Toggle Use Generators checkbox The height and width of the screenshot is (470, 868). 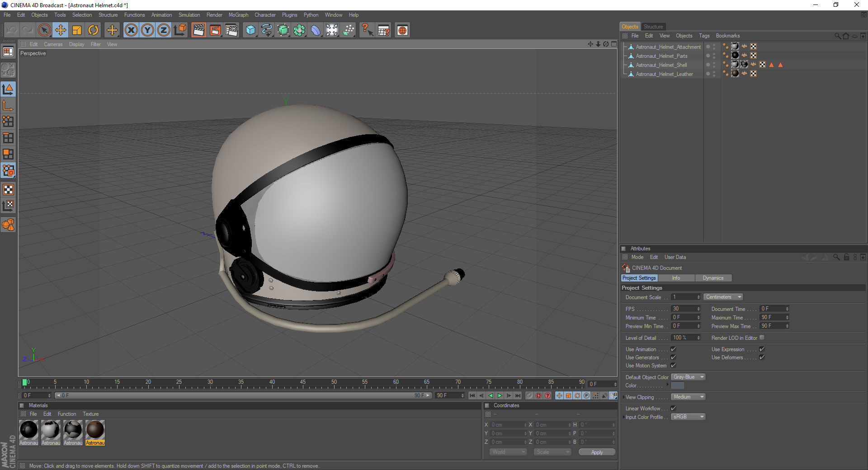[673, 357]
